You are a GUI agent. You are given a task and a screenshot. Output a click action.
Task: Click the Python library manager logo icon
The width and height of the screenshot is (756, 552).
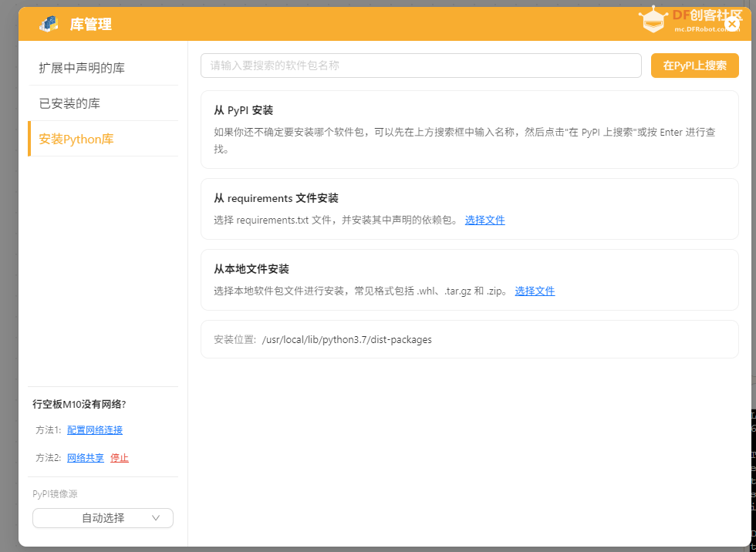49,24
